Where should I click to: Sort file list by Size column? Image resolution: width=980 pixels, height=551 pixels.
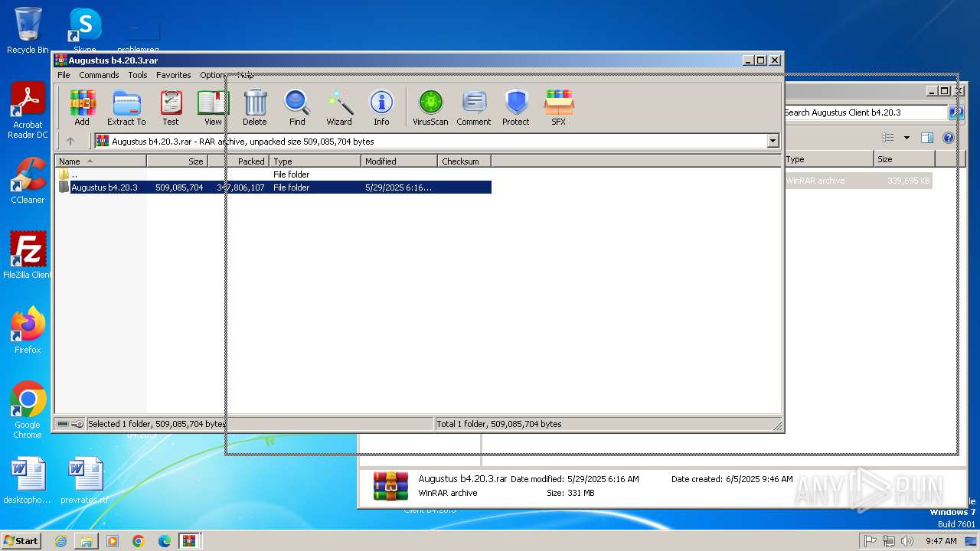[x=177, y=161]
